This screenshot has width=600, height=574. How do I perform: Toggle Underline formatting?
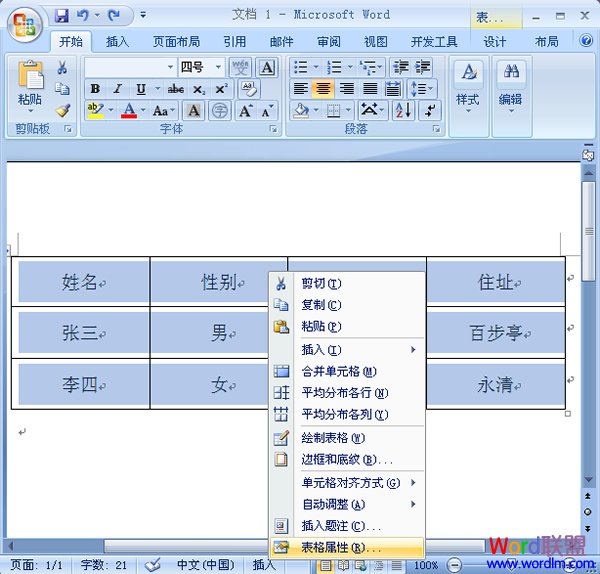141,89
